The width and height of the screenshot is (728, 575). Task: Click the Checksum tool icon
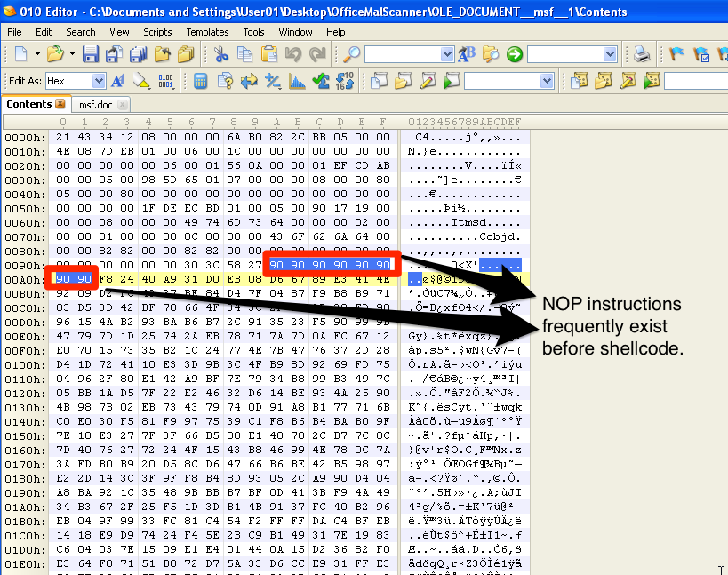point(321,82)
